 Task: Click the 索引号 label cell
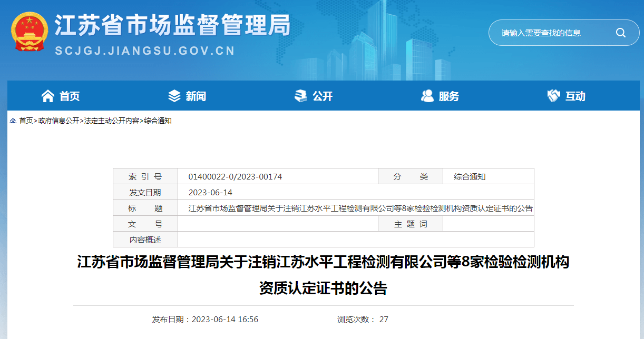(145, 176)
